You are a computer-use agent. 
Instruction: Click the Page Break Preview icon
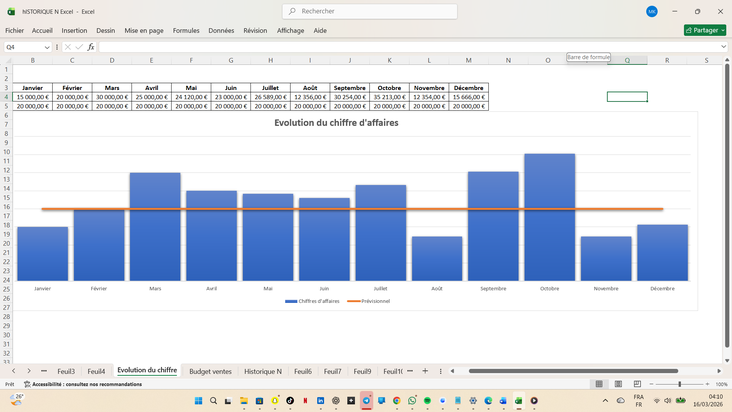(637, 384)
